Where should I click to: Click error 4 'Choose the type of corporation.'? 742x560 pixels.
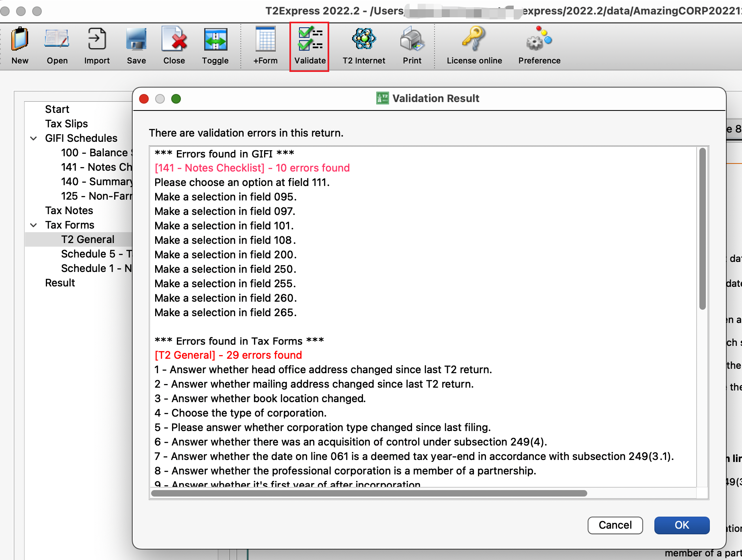click(x=240, y=413)
